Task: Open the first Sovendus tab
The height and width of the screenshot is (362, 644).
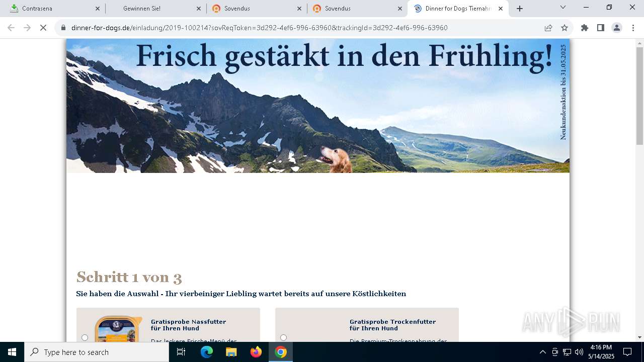Action: click(257, 9)
